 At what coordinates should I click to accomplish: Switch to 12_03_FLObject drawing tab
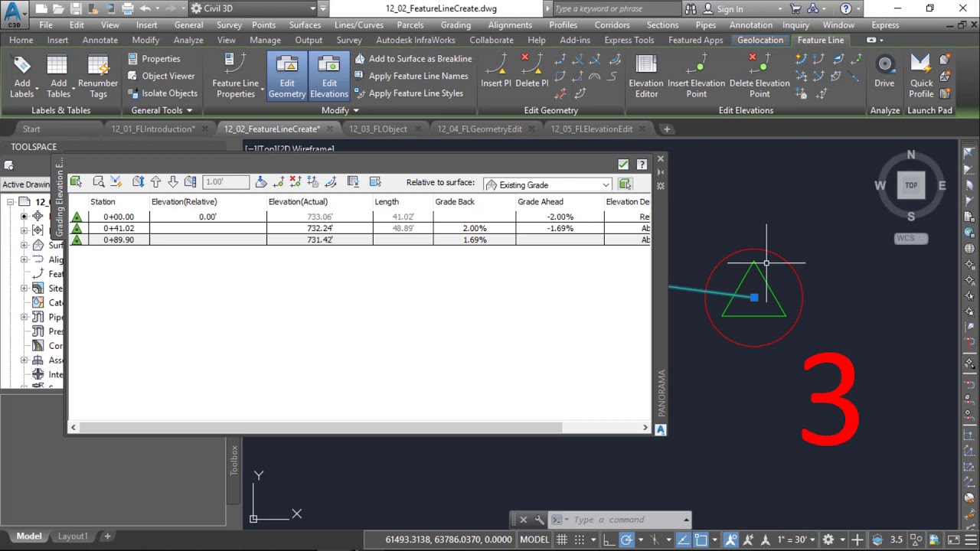pyautogui.click(x=378, y=129)
